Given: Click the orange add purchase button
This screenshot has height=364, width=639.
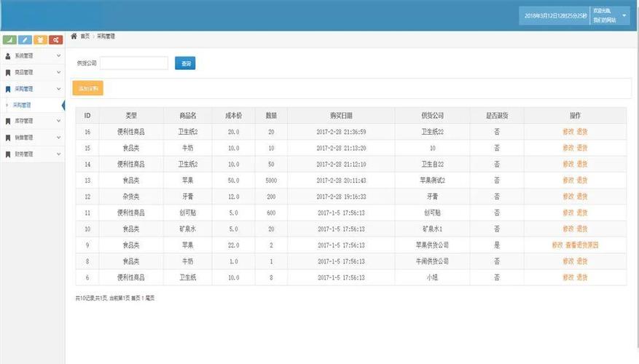Looking at the screenshot, I should 88,88.
